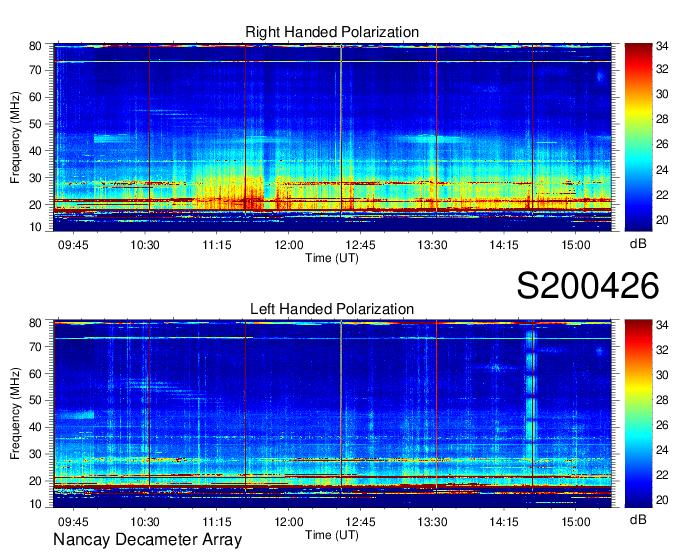This screenshot has height=552, width=680.
Task: Click the "dB" label under the lower color bar
Action: [638, 520]
